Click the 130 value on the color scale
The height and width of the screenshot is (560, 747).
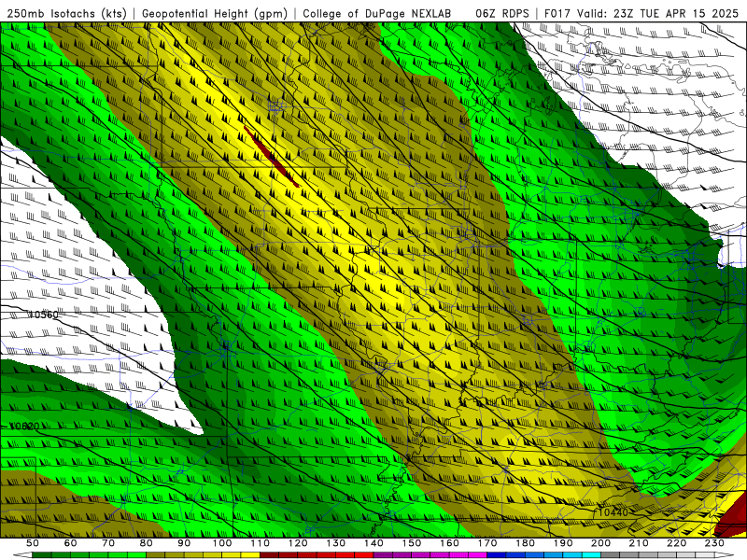(x=335, y=543)
